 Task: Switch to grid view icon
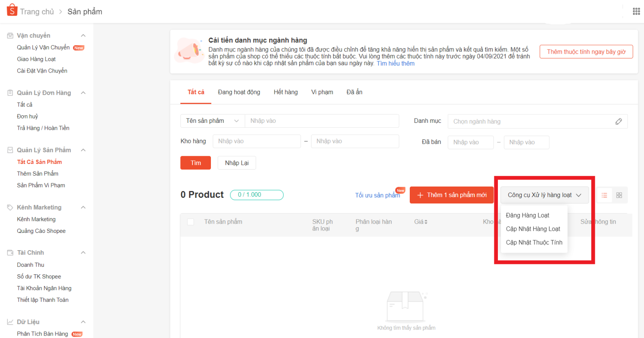click(619, 195)
